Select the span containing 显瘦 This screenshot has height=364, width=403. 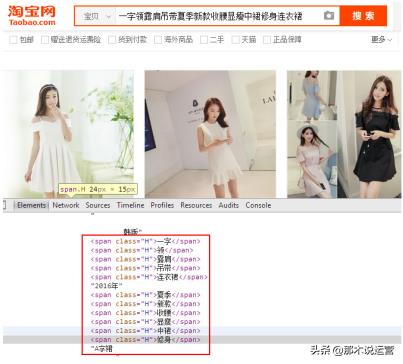146,322
